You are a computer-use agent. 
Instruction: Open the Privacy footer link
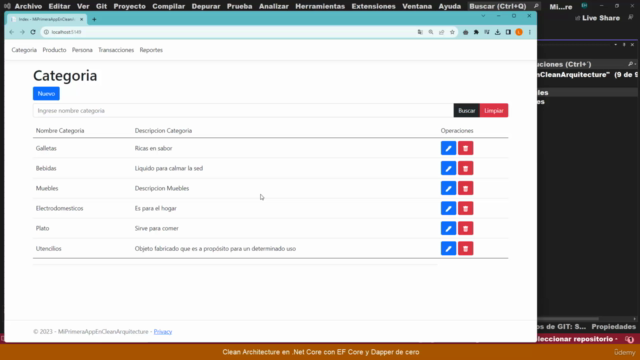click(163, 331)
